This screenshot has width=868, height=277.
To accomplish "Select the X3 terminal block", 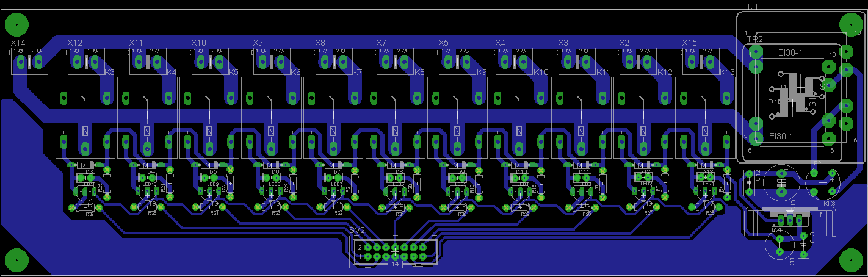I will tap(577, 61).
